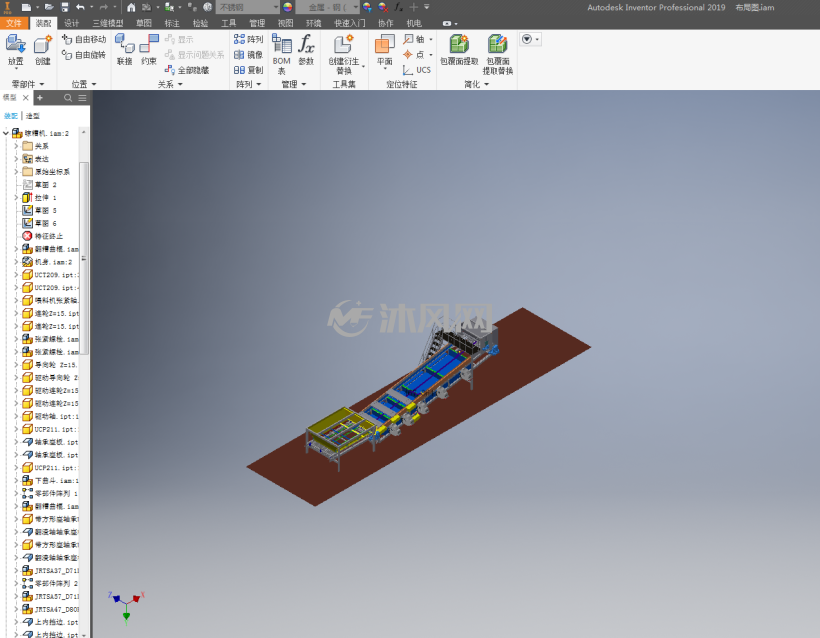820x638 pixels.
Task: Expand the 原始坐标系 folder in browser tree
Action: [x=16, y=172]
